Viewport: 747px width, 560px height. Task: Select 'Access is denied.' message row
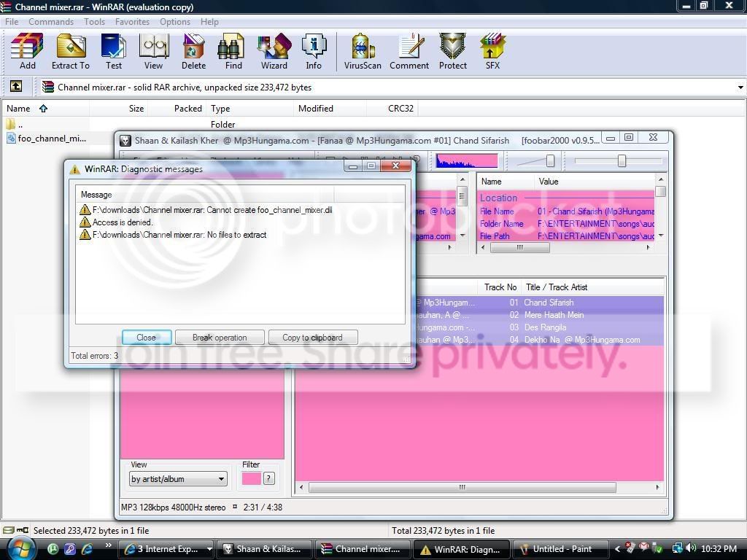(x=116, y=222)
